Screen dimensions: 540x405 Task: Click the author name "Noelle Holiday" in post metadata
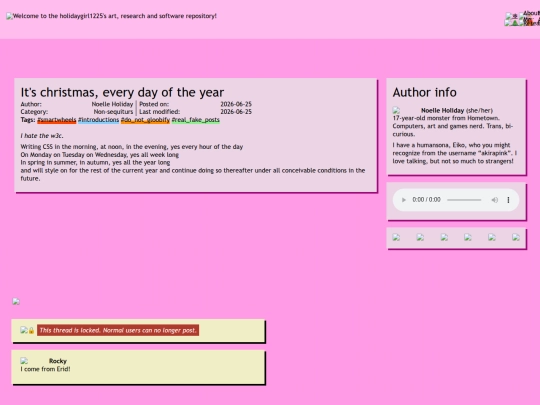point(112,104)
